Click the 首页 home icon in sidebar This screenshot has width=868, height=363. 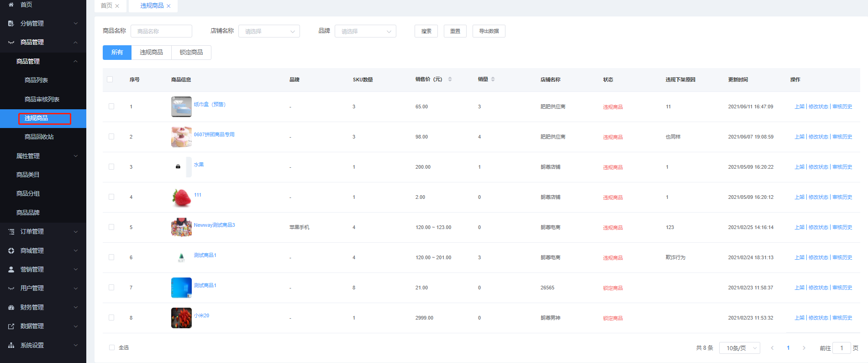coord(11,5)
